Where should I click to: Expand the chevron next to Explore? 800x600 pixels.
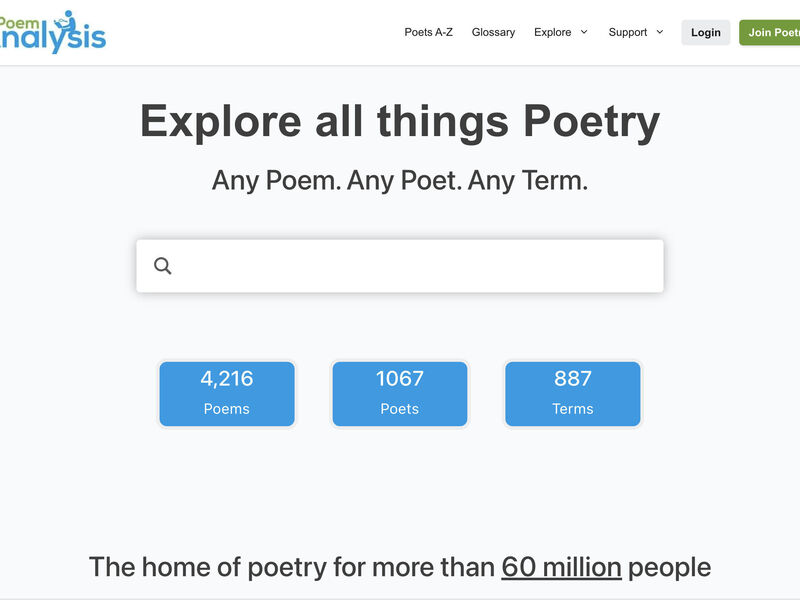click(584, 32)
